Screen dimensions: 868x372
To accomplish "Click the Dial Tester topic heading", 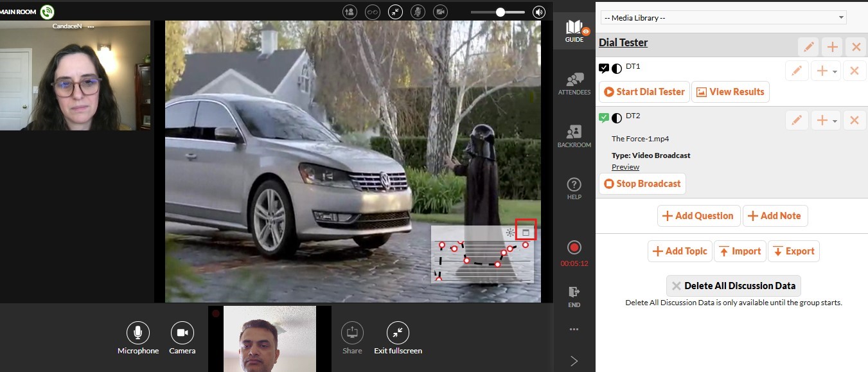I will point(623,42).
